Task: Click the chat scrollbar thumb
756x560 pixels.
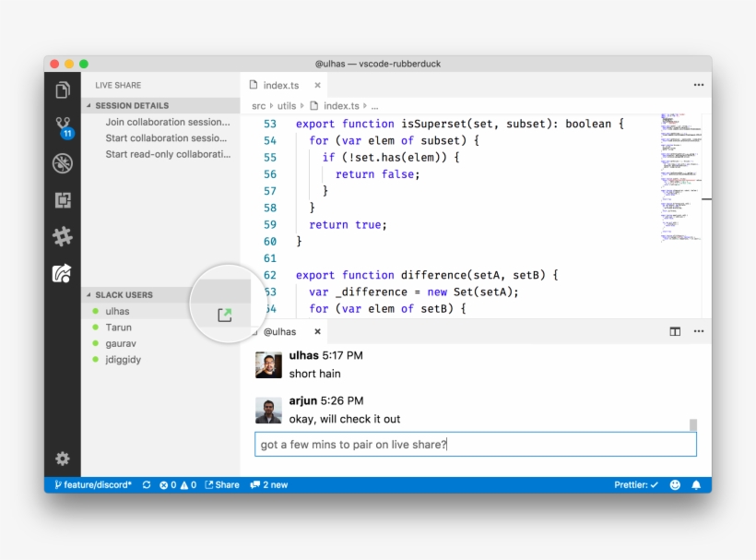Action: point(693,424)
